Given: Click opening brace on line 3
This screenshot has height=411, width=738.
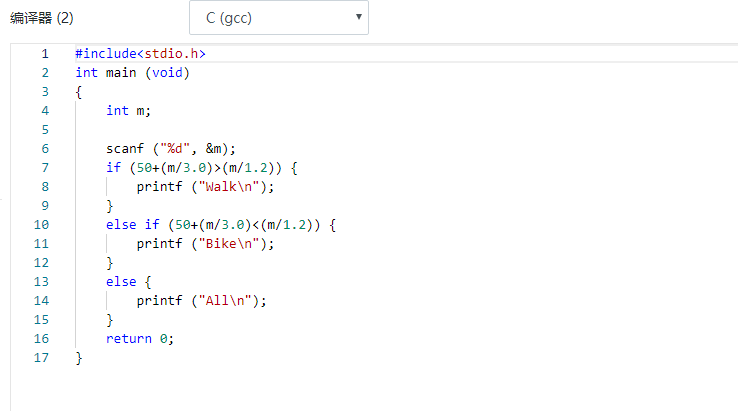Looking at the screenshot, I should click(x=79, y=92).
